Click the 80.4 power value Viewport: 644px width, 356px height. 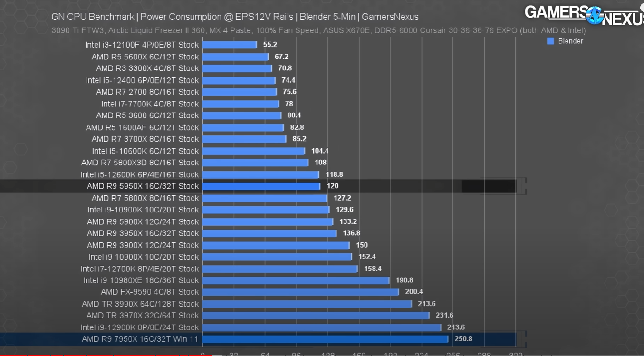click(294, 115)
